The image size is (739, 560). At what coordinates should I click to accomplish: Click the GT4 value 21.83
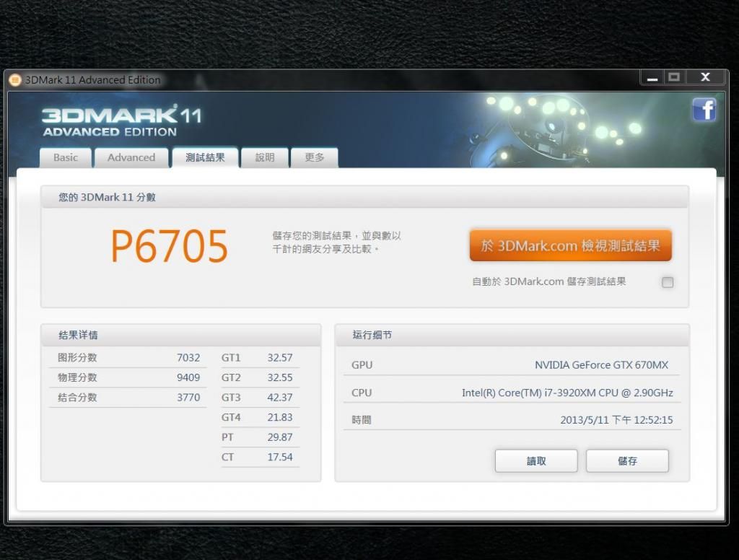tap(280, 417)
